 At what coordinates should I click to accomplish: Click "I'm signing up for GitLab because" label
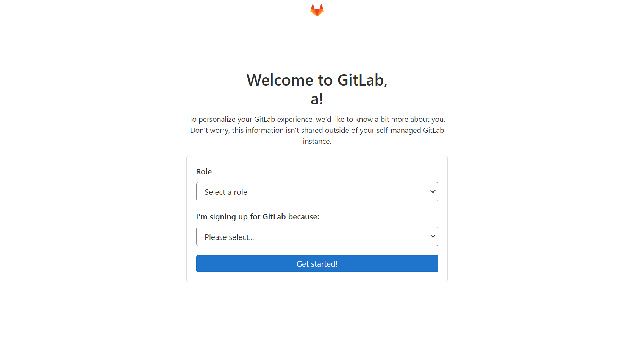(x=258, y=217)
